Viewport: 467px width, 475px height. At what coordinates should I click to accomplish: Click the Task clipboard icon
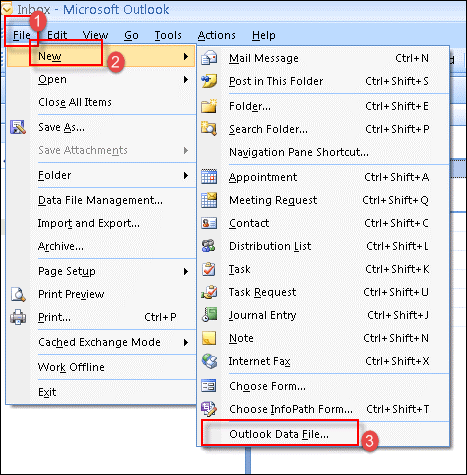tap(209, 269)
